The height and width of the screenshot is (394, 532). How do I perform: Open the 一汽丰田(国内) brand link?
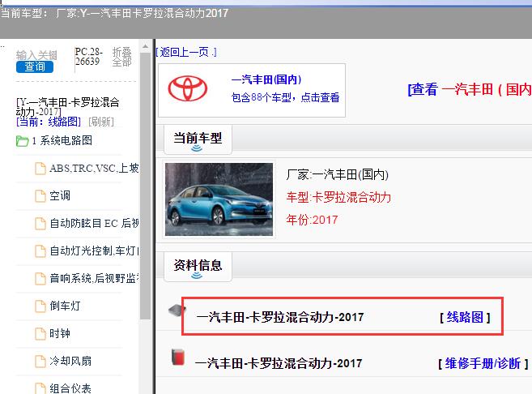pyautogui.click(x=266, y=79)
